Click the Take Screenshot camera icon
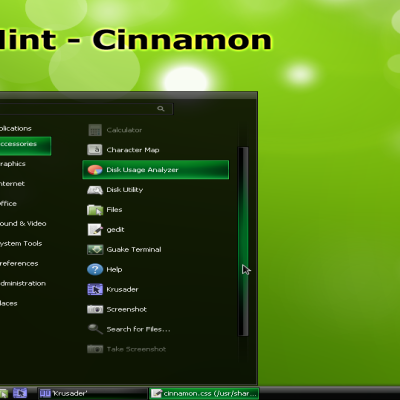The image size is (400, 400). click(95, 349)
